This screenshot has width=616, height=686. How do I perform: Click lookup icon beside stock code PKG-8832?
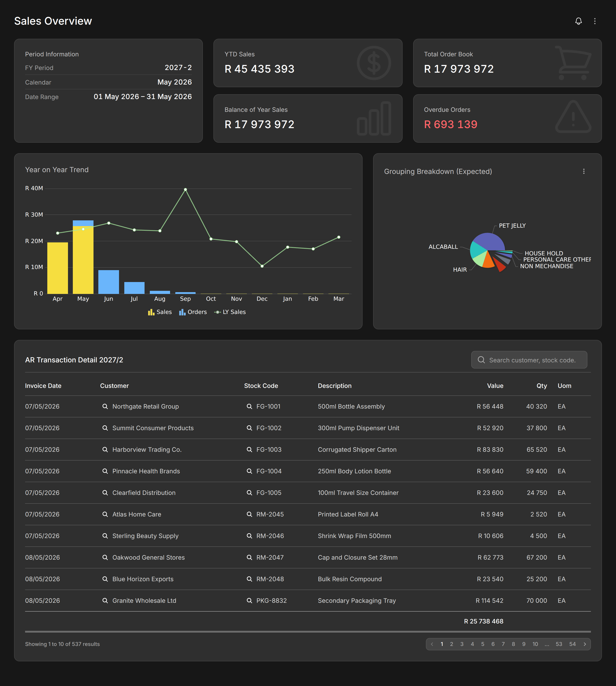tap(249, 600)
